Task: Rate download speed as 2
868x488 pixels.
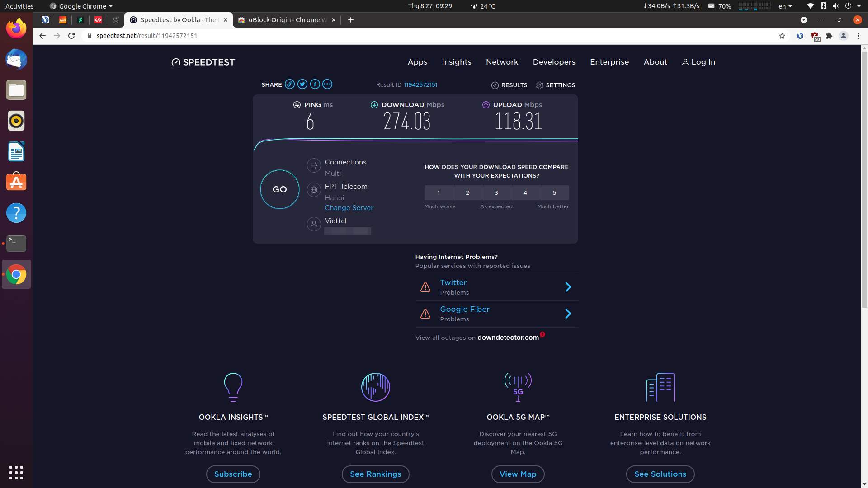Action: tap(467, 193)
